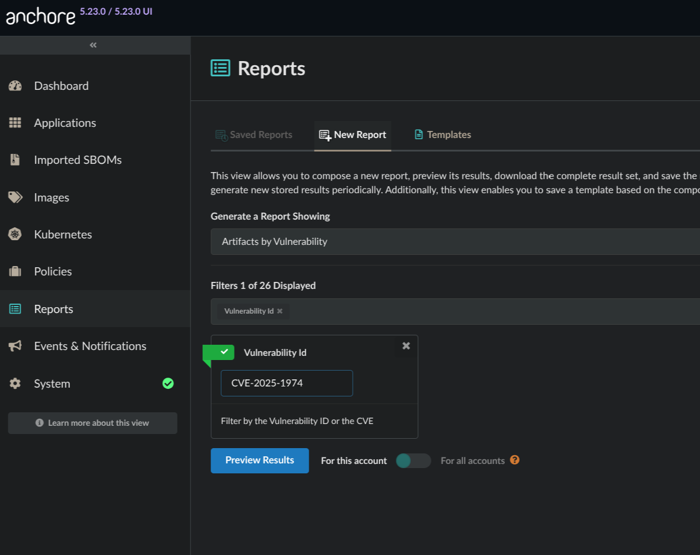Click the orange help icon beside For all accounts
The image size is (700, 555).
(x=515, y=460)
